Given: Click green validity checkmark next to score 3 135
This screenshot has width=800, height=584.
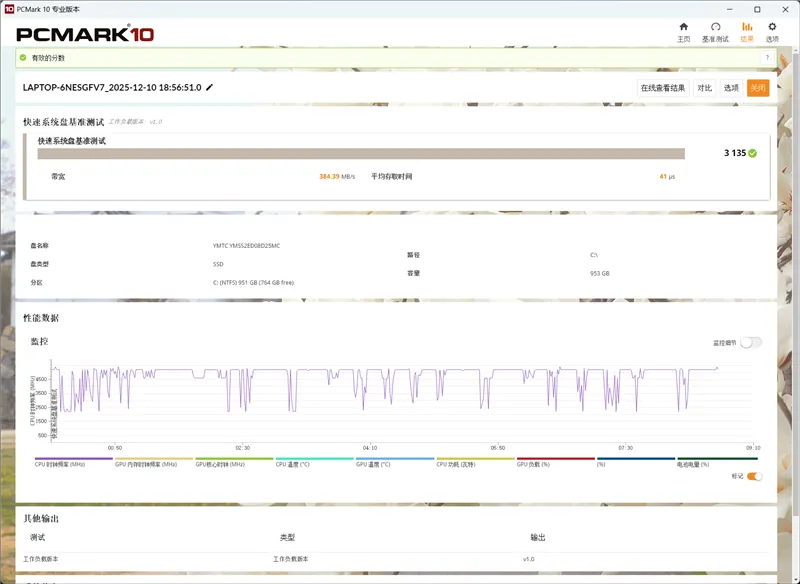Looking at the screenshot, I should [x=752, y=153].
